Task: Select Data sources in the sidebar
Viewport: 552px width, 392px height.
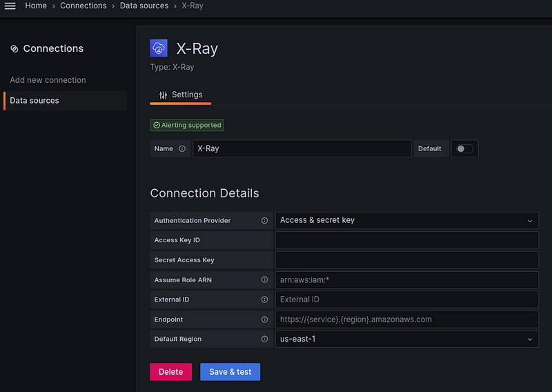Action: (x=34, y=101)
